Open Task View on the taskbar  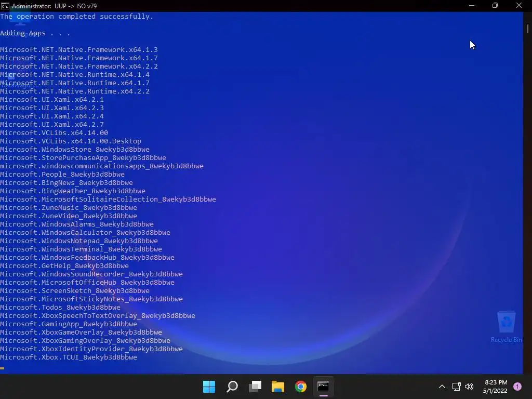tap(255, 387)
